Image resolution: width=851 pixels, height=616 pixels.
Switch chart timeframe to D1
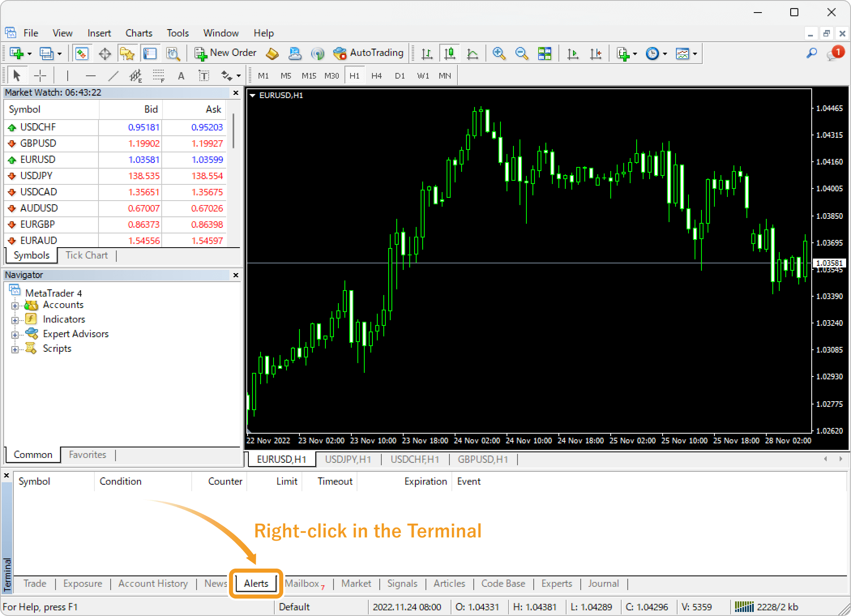click(400, 75)
